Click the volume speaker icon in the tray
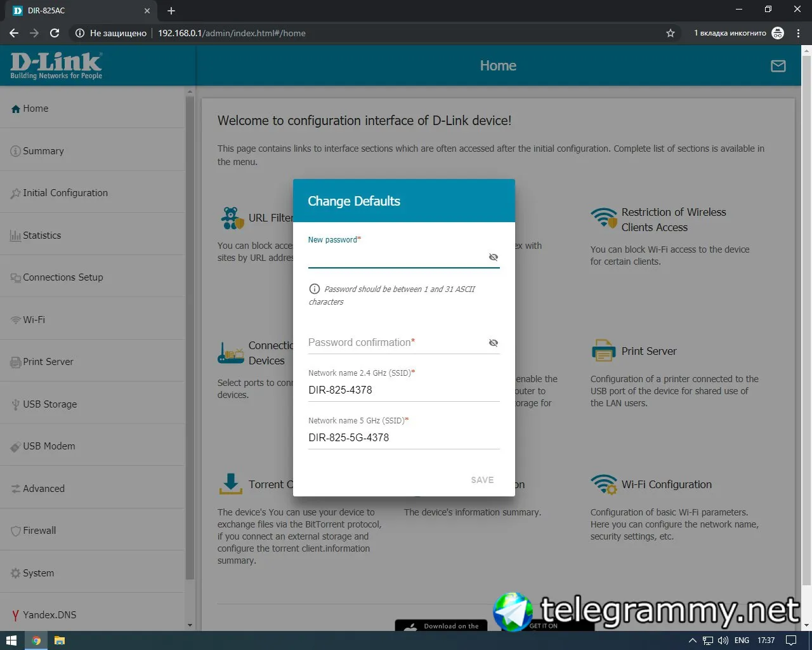 click(723, 640)
